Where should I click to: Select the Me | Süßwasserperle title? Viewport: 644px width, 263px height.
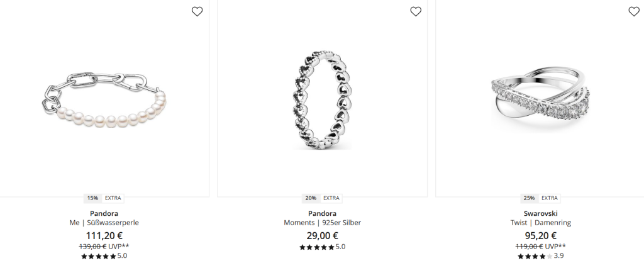(104, 223)
